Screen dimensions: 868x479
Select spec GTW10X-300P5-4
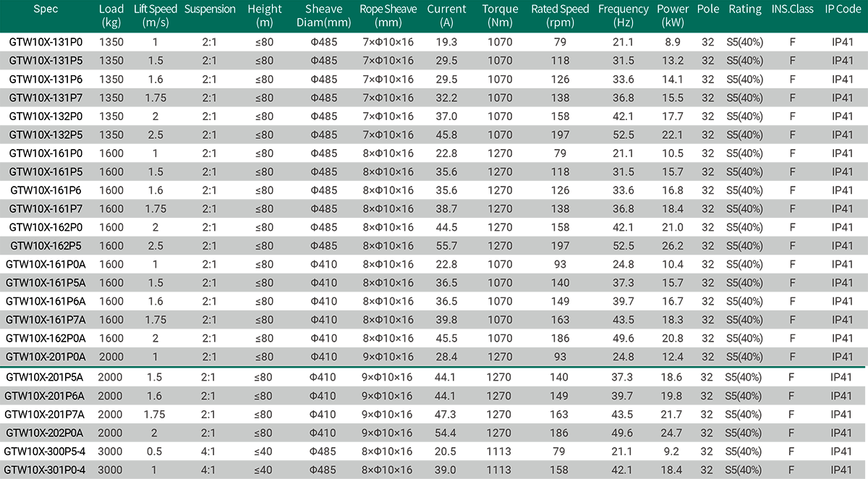(45, 451)
